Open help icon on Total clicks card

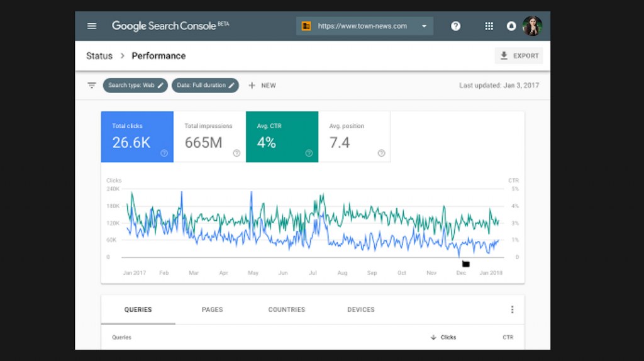pos(164,153)
